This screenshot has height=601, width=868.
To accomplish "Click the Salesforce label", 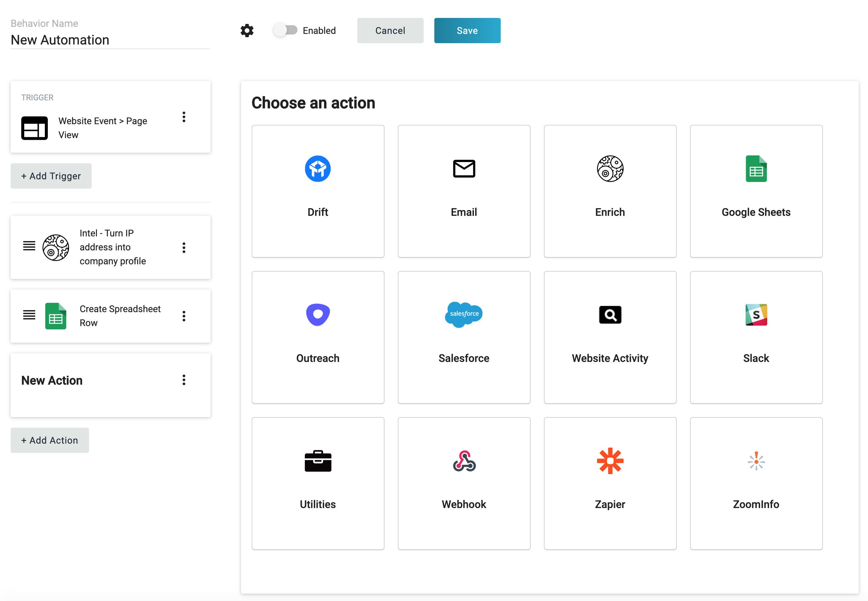I will point(464,358).
